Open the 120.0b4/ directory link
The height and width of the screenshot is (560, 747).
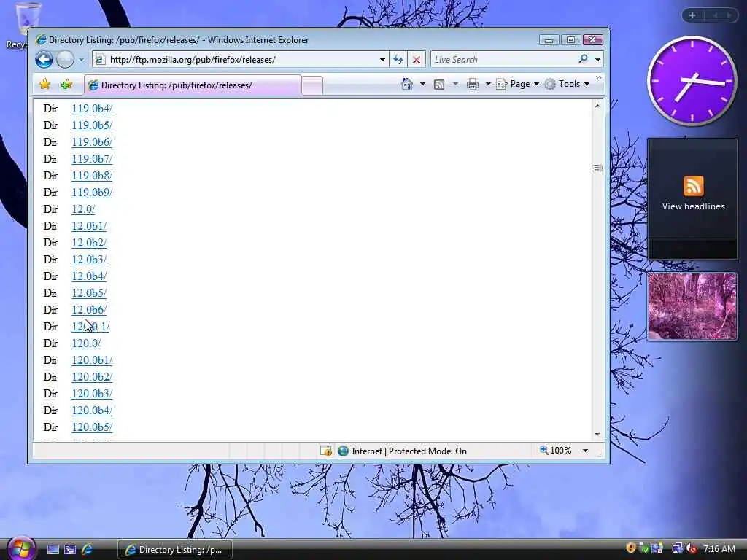point(92,411)
